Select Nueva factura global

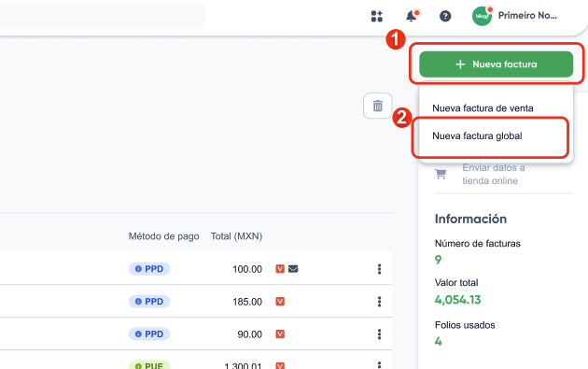(x=477, y=135)
